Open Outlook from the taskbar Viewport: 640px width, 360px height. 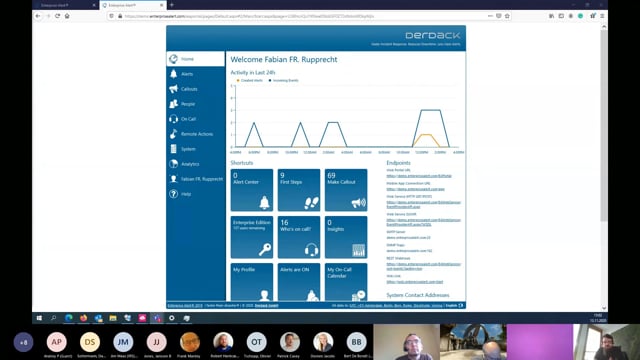[98, 318]
